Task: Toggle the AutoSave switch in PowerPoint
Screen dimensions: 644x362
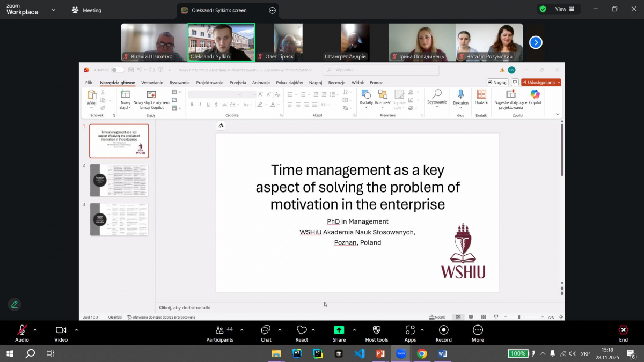Action: click(x=117, y=70)
